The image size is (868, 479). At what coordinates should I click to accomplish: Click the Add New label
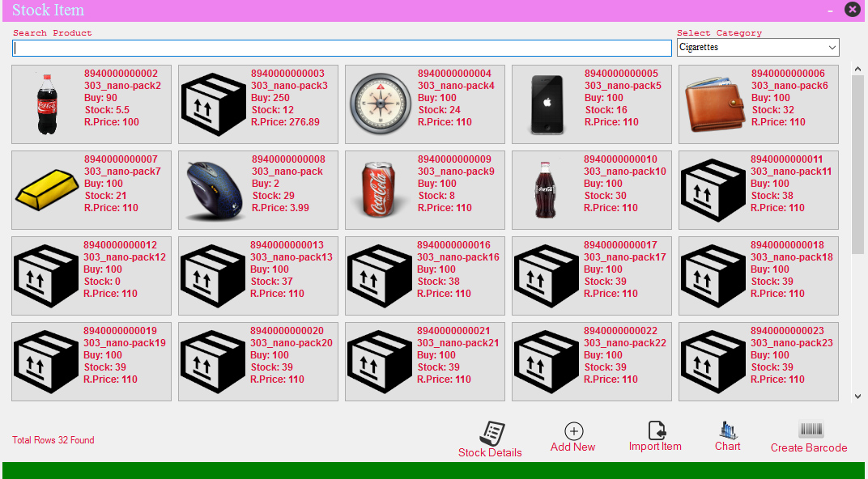tap(572, 447)
